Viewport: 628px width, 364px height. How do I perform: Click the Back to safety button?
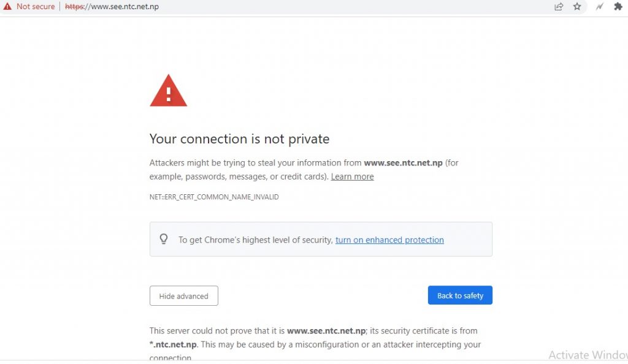pos(460,295)
